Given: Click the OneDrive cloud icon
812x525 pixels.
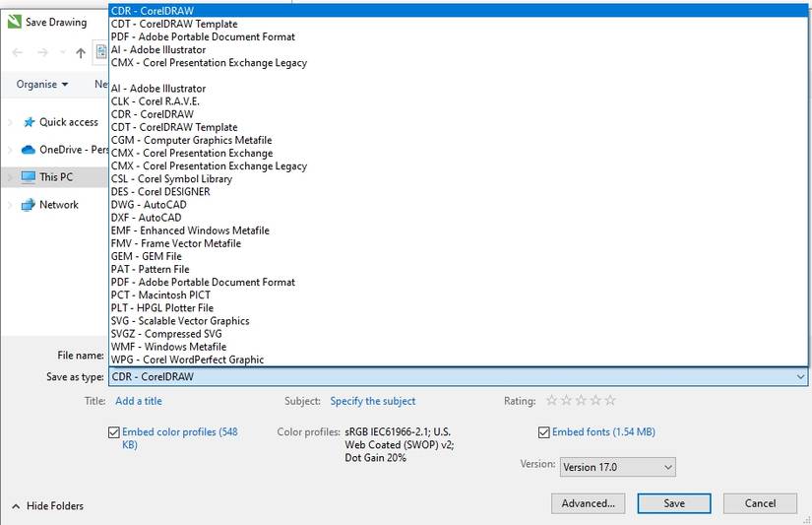Looking at the screenshot, I should pos(28,150).
